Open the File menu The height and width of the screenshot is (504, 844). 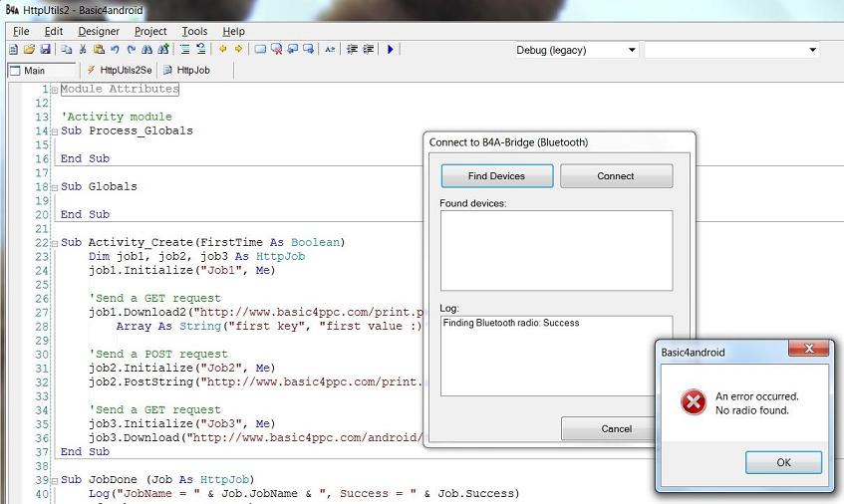click(x=21, y=31)
